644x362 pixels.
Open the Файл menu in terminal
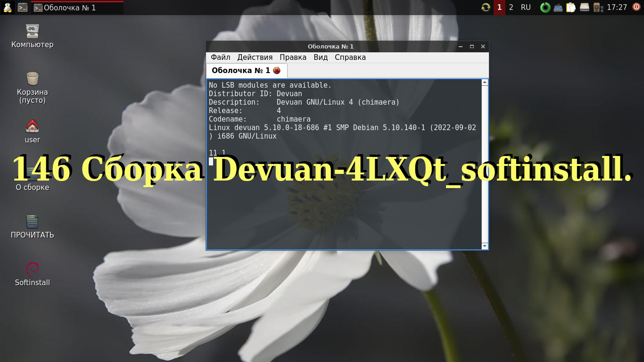click(x=221, y=58)
